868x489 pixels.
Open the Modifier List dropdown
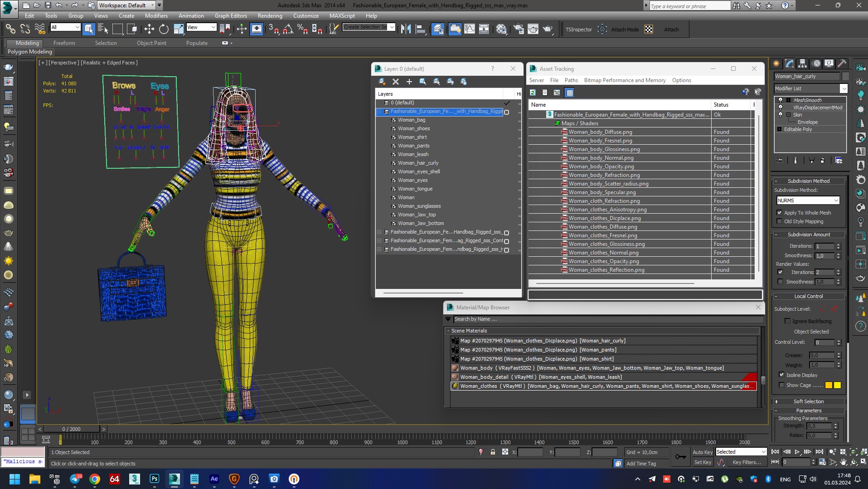coord(844,88)
